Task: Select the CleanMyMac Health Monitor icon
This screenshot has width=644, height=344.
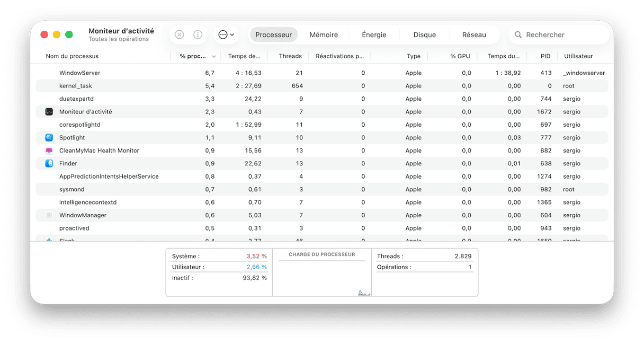Action: [x=49, y=151]
